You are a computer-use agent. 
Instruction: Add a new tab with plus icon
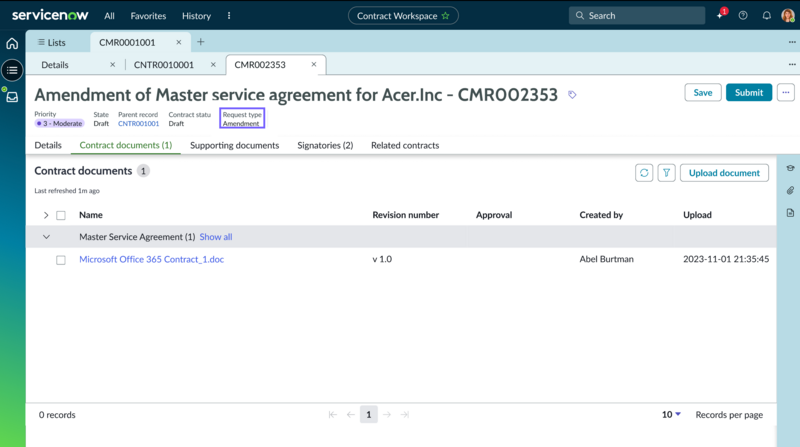coord(201,42)
